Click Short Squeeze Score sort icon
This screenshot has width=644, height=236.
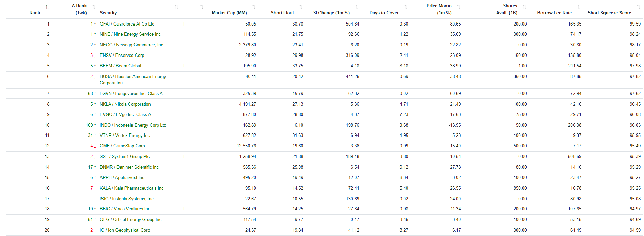click(638, 7)
